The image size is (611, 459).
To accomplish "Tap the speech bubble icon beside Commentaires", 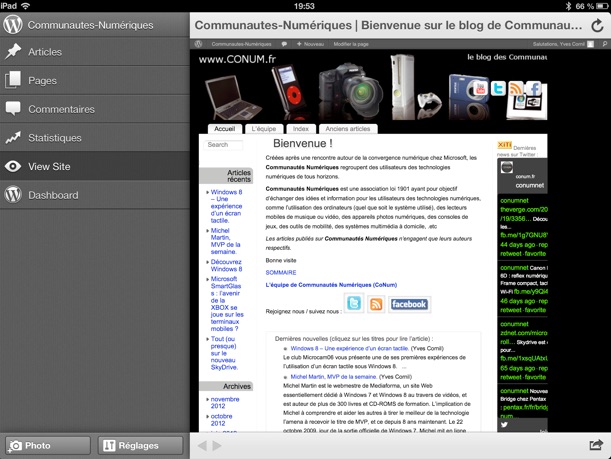I will pos(13,108).
